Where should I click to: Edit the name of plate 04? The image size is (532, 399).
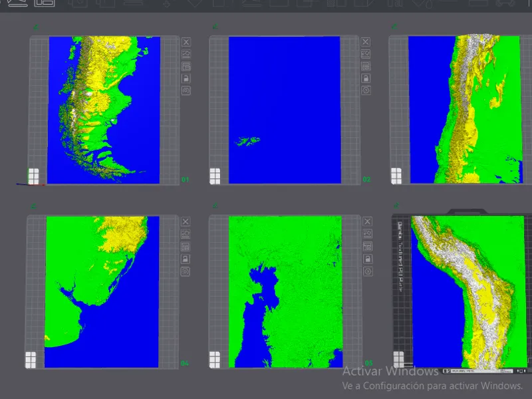pyautogui.click(x=33, y=206)
